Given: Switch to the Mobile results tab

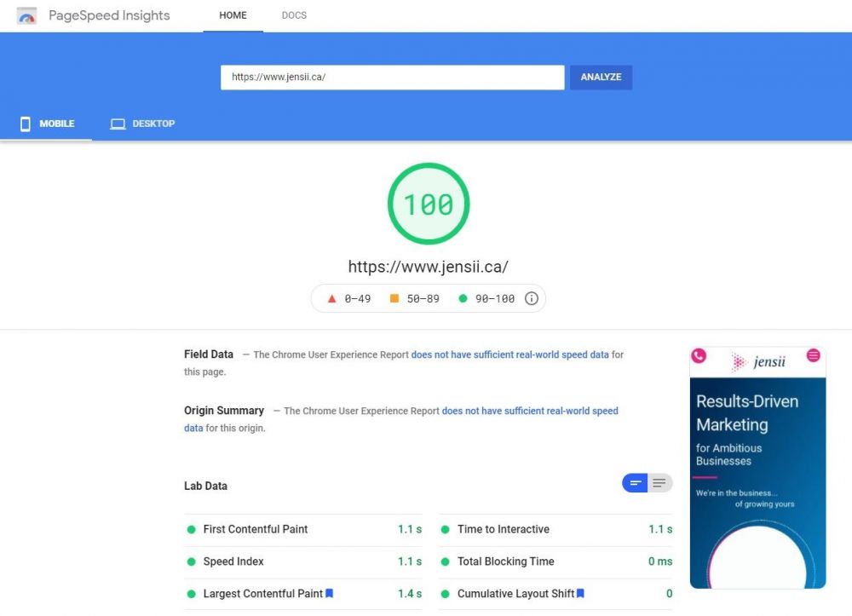Looking at the screenshot, I should point(47,124).
